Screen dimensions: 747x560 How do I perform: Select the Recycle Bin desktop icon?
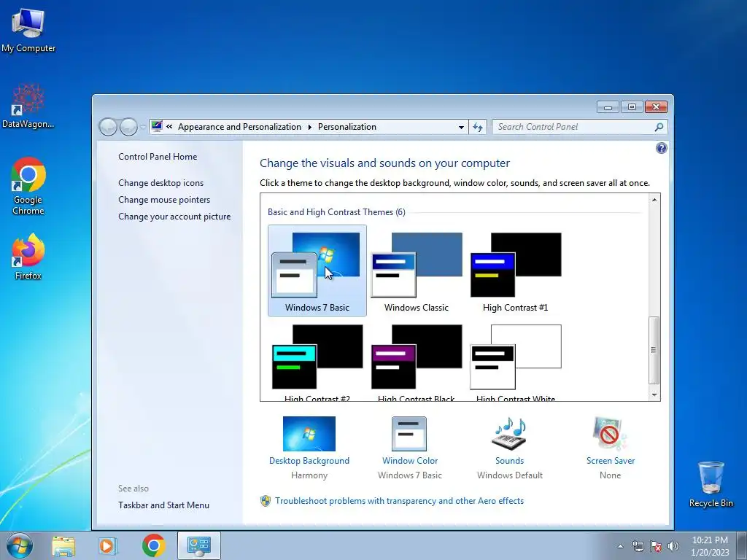point(711,484)
